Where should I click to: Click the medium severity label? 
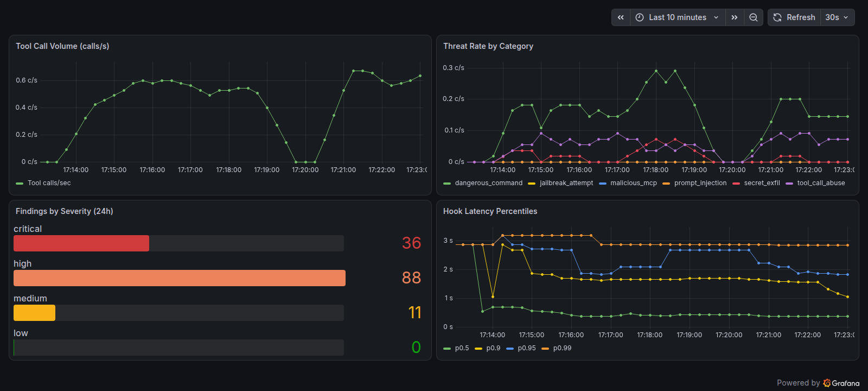(x=30, y=299)
